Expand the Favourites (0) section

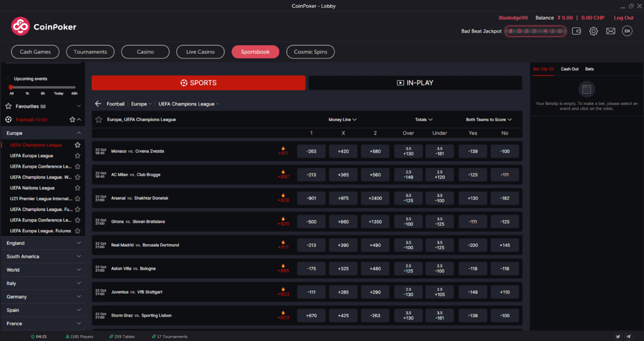(x=43, y=106)
